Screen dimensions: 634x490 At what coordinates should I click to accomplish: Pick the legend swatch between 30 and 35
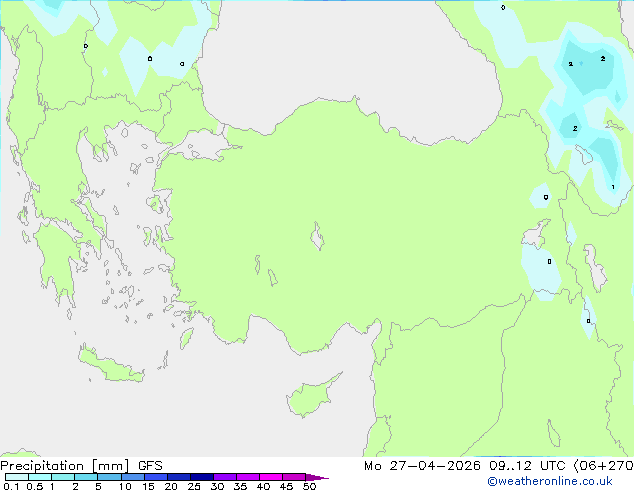point(225,477)
